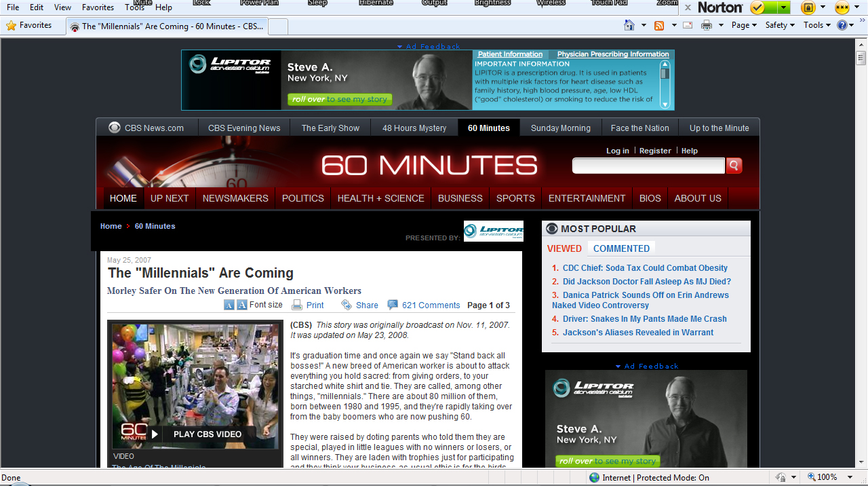Screen dimensions: 868x486
Task: Open the zoom level 100% dropdown
Action: tap(827, 477)
